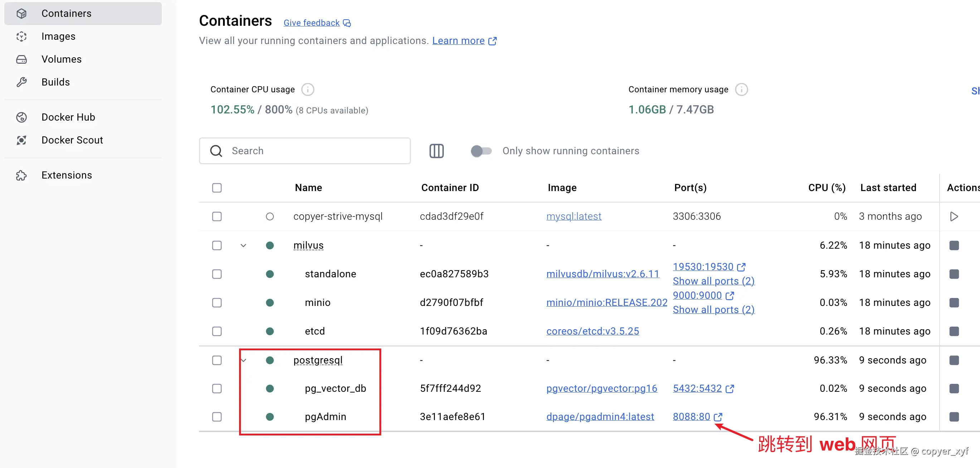980x468 pixels.
Task: Stop the pgAdmin container
Action: pyautogui.click(x=954, y=417)
